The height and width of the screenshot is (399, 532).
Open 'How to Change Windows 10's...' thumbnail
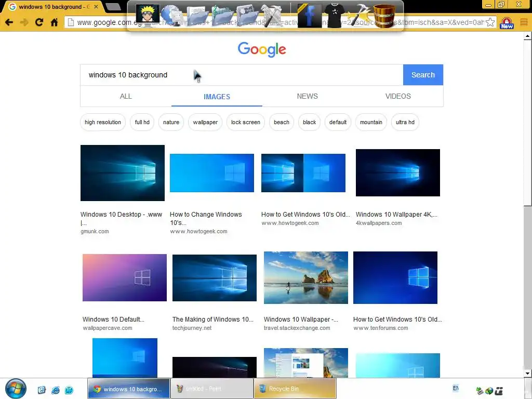(212, 173)
